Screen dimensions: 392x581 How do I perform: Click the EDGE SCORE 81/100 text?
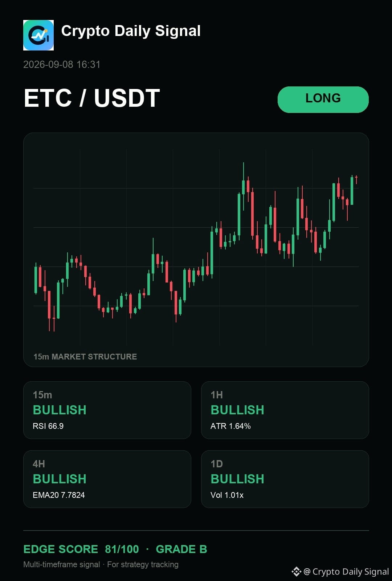[81, 549]
